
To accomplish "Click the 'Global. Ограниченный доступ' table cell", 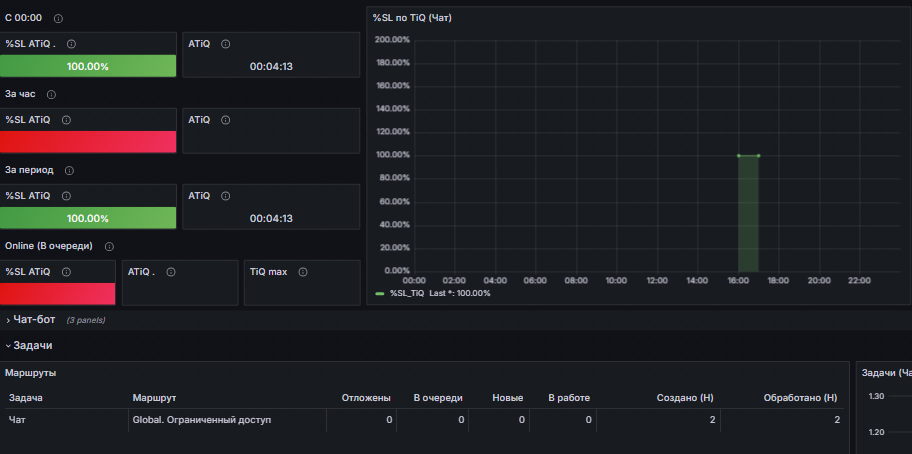I will [201, 420].
